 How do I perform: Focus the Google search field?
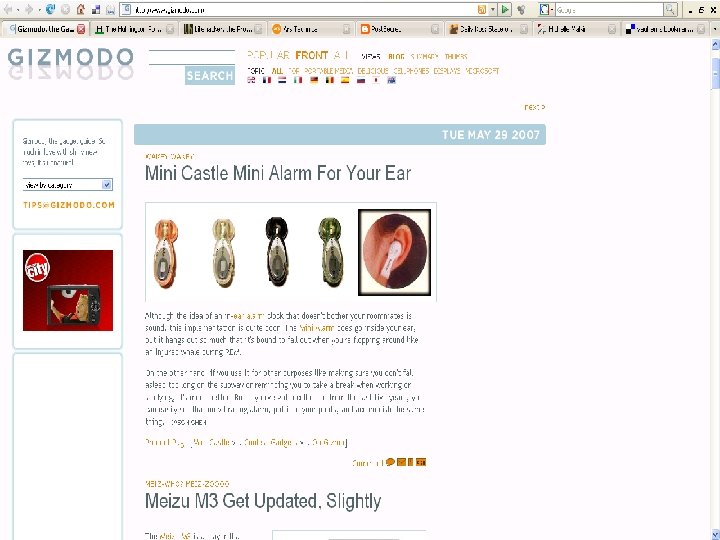609,9
